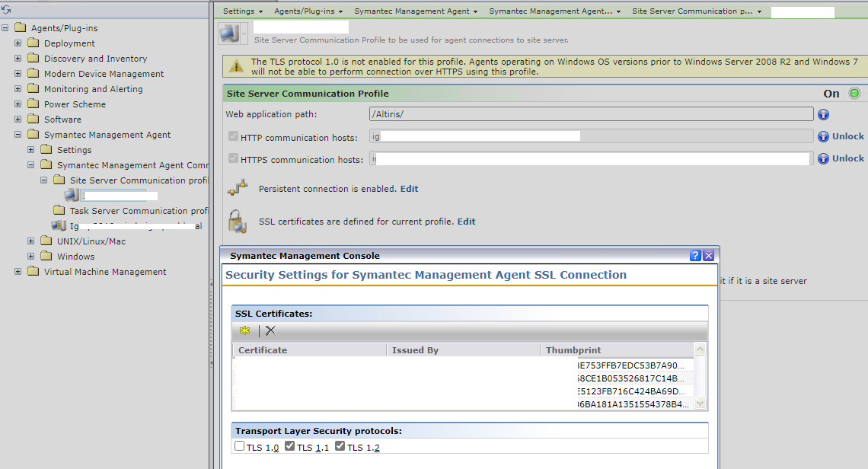Open the Symantec Management Agent breadcrumb menu
This screenshot has width=868, height=469.
coord(416,11)
